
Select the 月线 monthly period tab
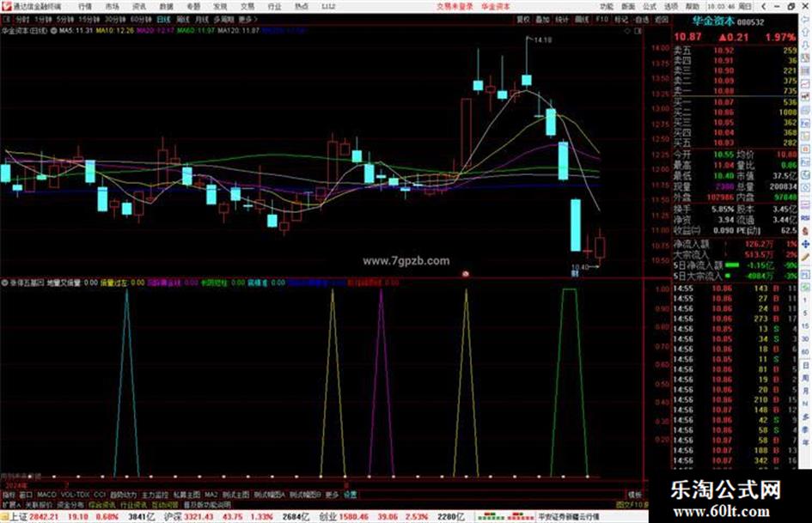(x=201, y=20)
